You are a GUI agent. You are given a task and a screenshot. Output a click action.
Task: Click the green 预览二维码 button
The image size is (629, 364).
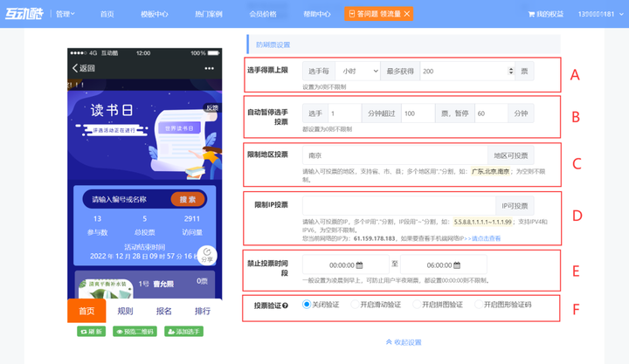[135, 332]
